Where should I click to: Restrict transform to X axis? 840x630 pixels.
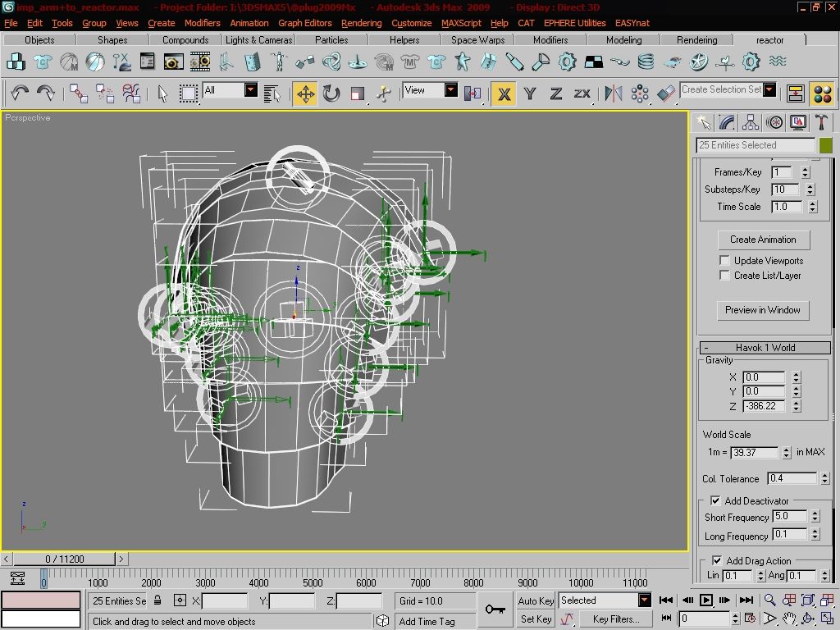504,94
